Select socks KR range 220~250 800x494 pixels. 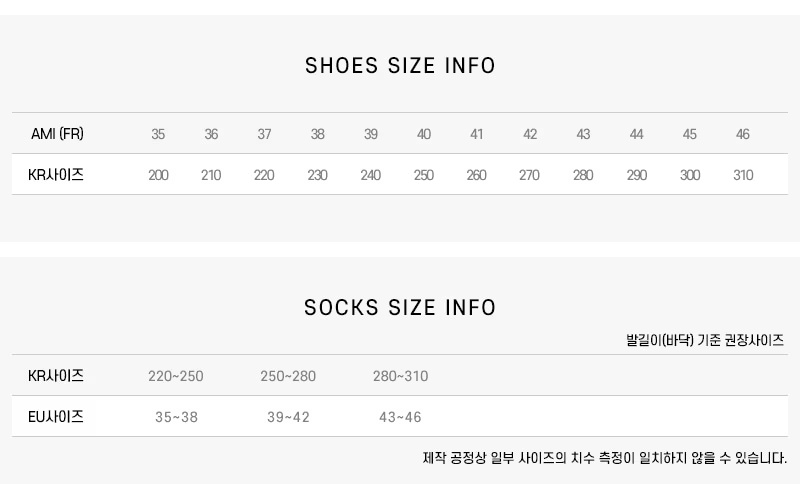click(175, 376)
